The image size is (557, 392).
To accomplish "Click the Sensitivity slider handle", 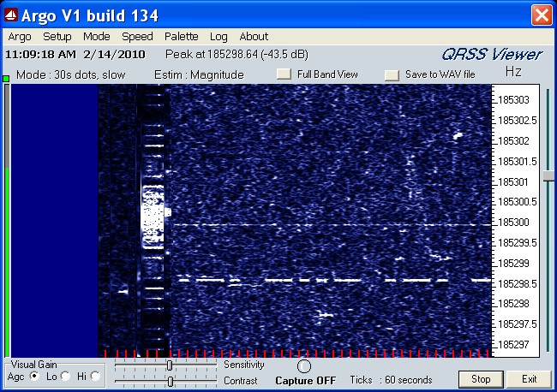I will point(170,365).
